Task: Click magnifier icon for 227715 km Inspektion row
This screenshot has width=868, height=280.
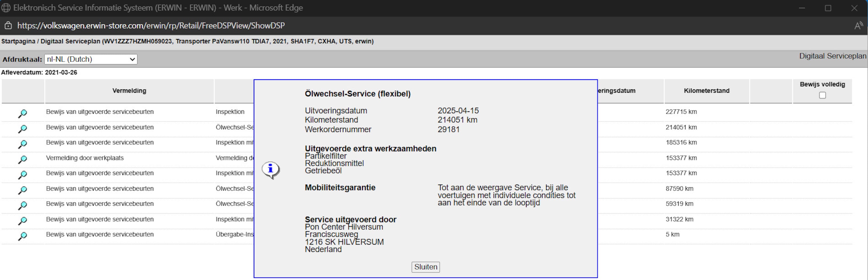Action: pyautogui.click(x=23, y=114)
